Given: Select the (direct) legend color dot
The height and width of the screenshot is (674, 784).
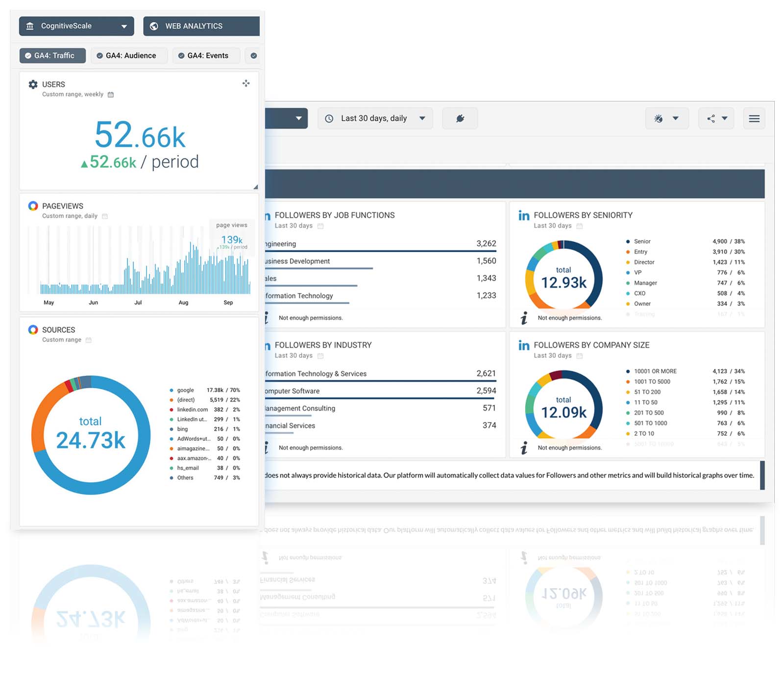Looking at the screenshot, I should (171, 400).
